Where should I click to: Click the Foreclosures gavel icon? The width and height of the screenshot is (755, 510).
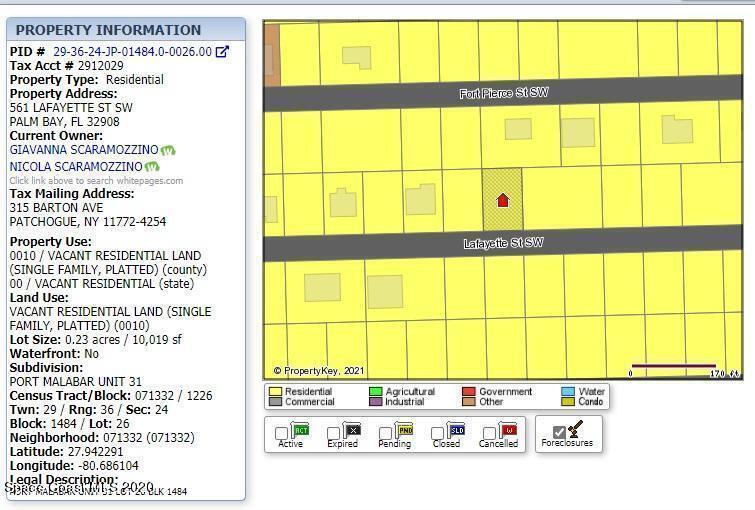pyautogui.click(x=576, y=430)
